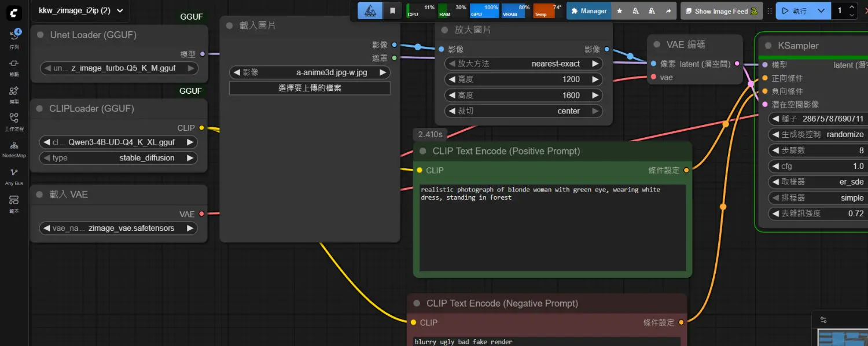This screenshot has width=868, height=346.
Task: Click the upload file button in image node
Action: pos(310,88)
